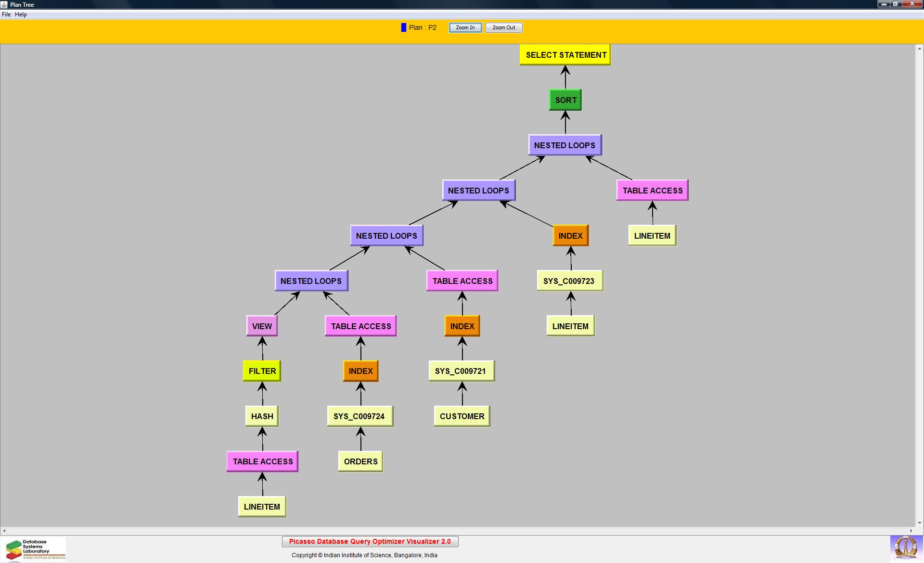The image size is (924, 563).
Task: Click the SELECT STATEMENT root node
Action: point(565,55)
